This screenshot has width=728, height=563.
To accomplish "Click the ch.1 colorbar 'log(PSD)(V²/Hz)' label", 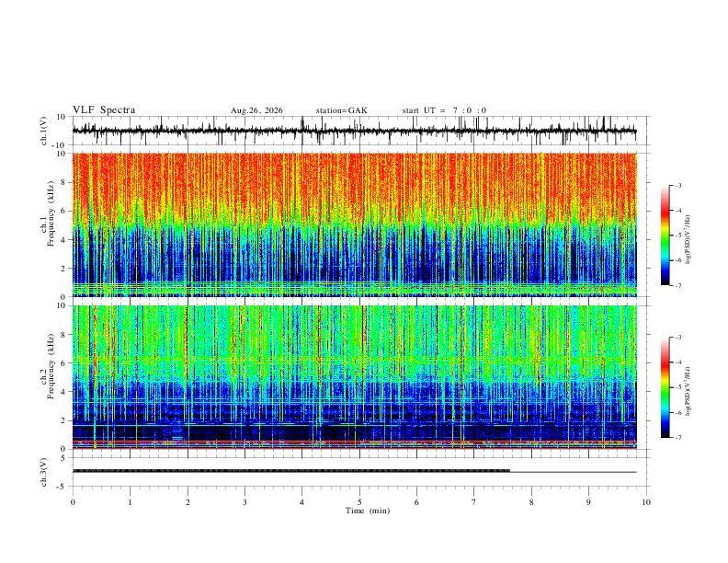I will (688, 240).
